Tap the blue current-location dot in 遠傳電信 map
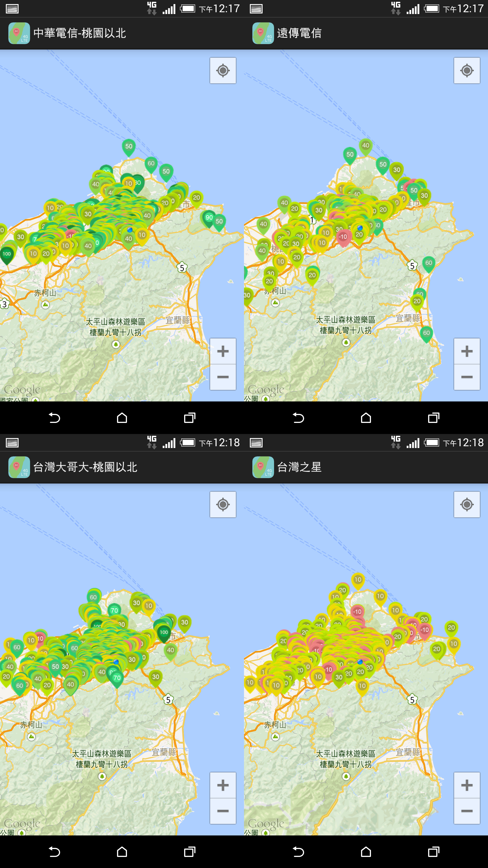This screenshot has width=488, height=868. click(x=360, y=228)
